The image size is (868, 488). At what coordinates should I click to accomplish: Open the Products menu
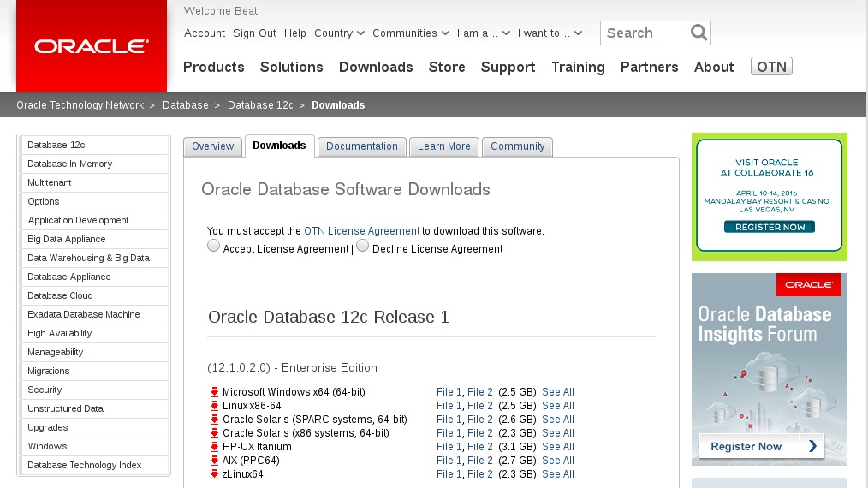[x=214, y=67]
